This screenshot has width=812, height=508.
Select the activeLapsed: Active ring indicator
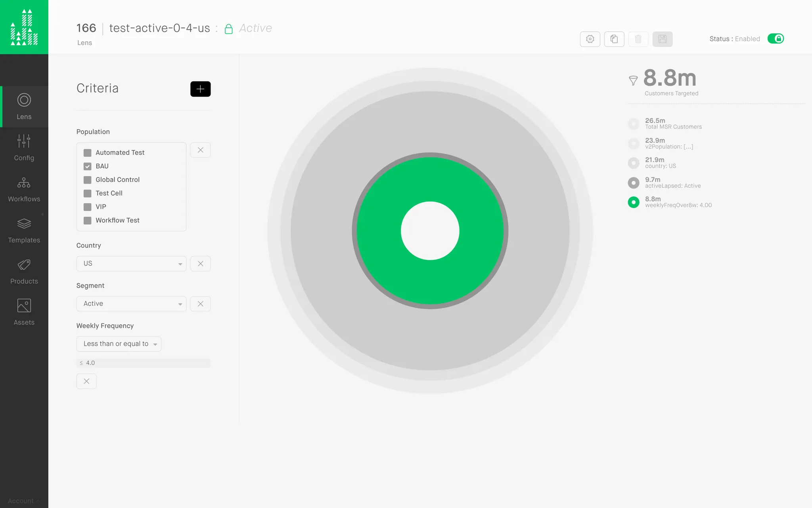pos(634,183)
